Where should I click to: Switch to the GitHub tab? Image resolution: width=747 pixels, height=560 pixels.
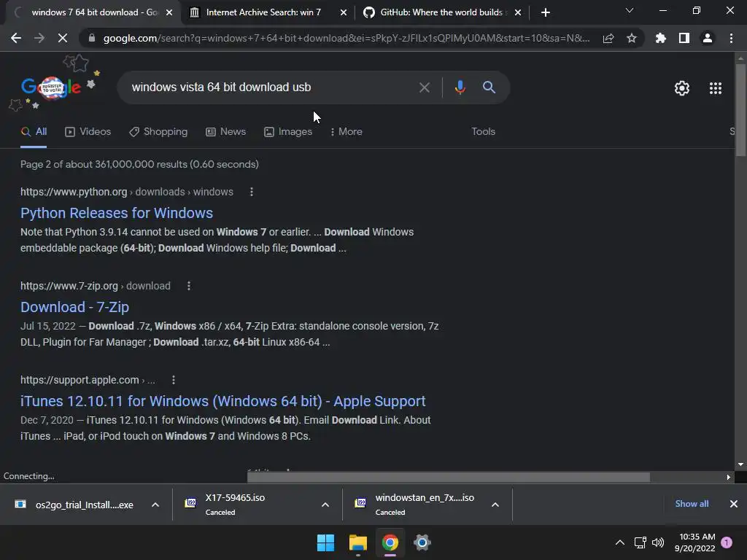click(x=441, y=12)
